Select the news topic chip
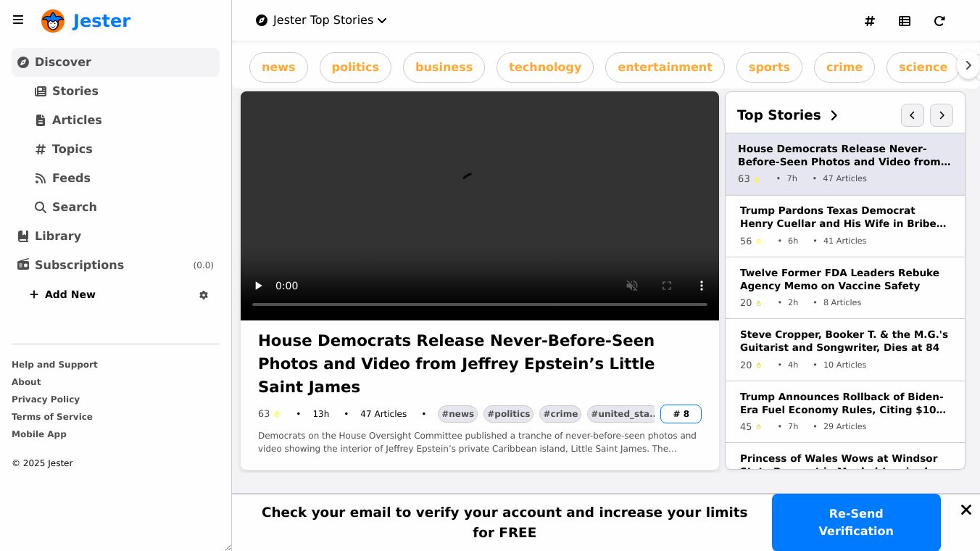Image resolution: width=980 pixels, height=551 pixels. (278, 67)
